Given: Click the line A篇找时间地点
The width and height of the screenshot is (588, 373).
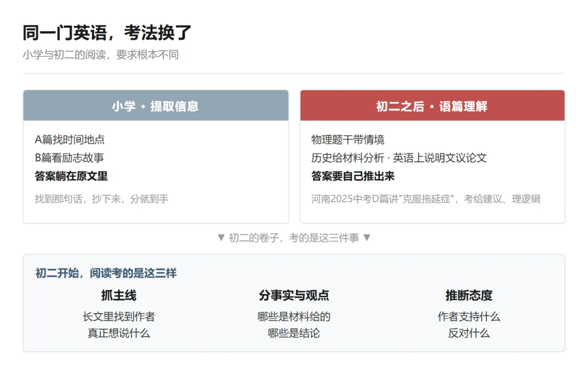Looking at the screenshot, I should click(70, 140).
